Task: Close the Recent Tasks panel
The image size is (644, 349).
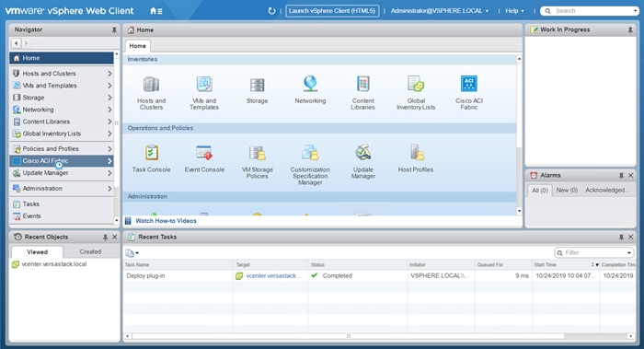Action: click(631, 238)
